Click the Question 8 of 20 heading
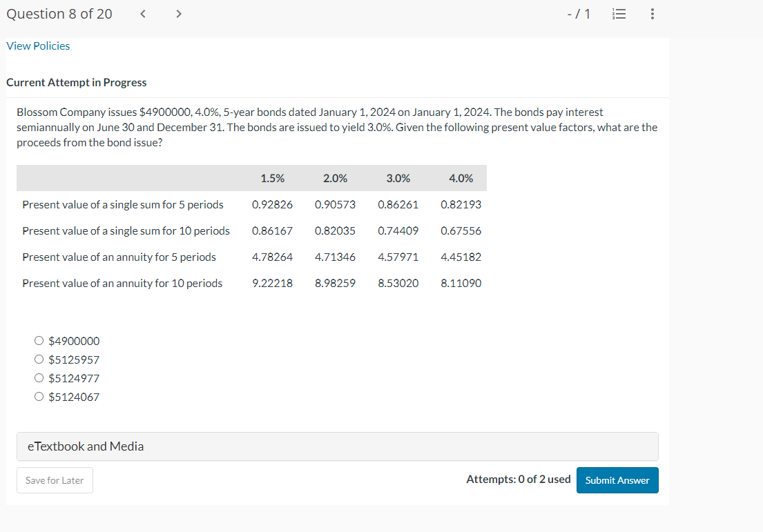This screenshot has width=763, height=532. [x=59, y=14]
